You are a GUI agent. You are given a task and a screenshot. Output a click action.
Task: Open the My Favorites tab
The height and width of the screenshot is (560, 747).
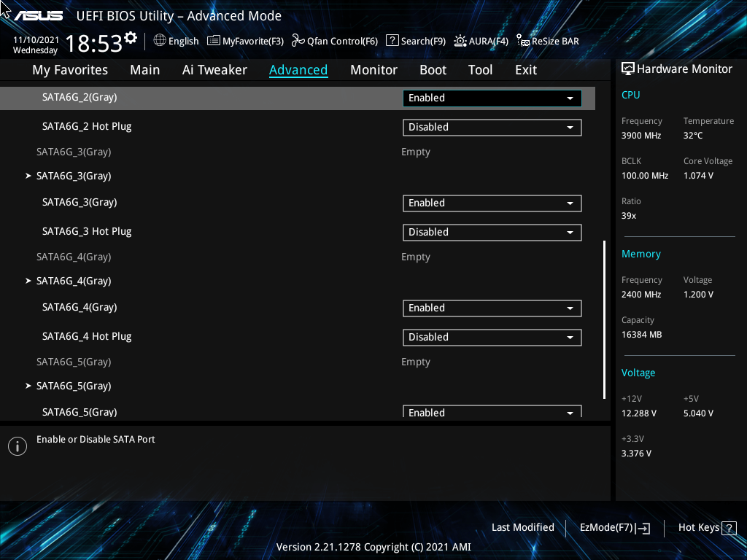point(70,70)
